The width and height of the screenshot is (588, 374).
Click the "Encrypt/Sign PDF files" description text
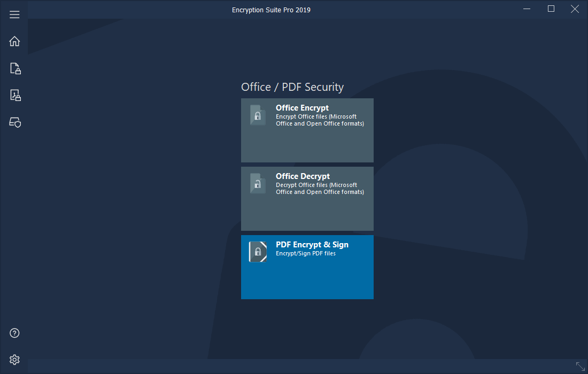pos(305,254)
